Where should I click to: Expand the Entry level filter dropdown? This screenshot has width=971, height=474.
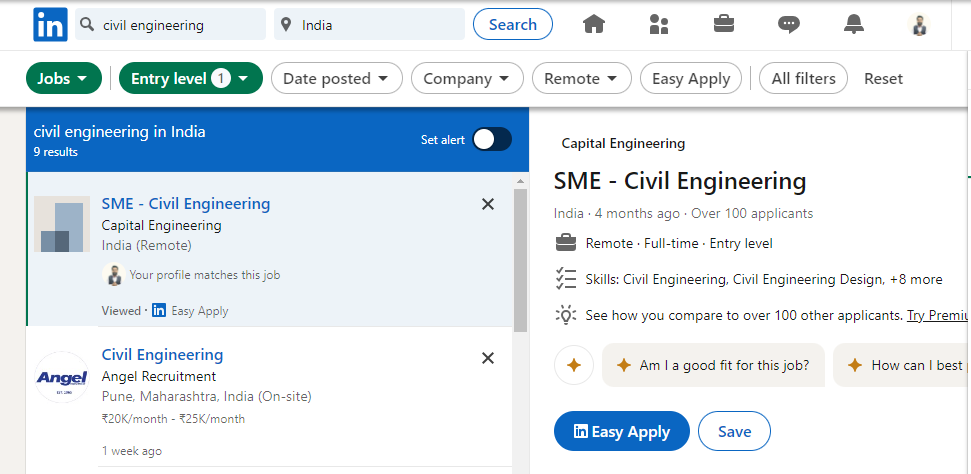191,79
